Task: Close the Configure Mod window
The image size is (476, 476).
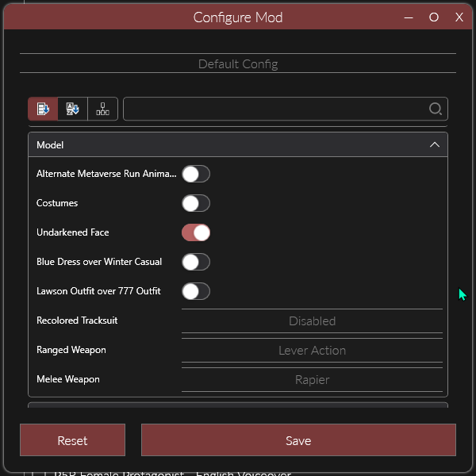Action: click(459, 17)
